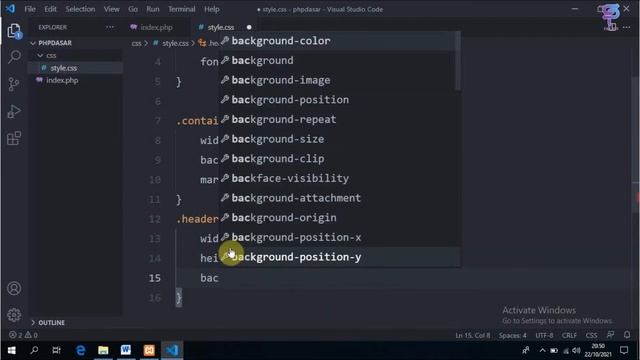Open the Help menu
This screenshot has width=640, height=360.
pos(211,9)
